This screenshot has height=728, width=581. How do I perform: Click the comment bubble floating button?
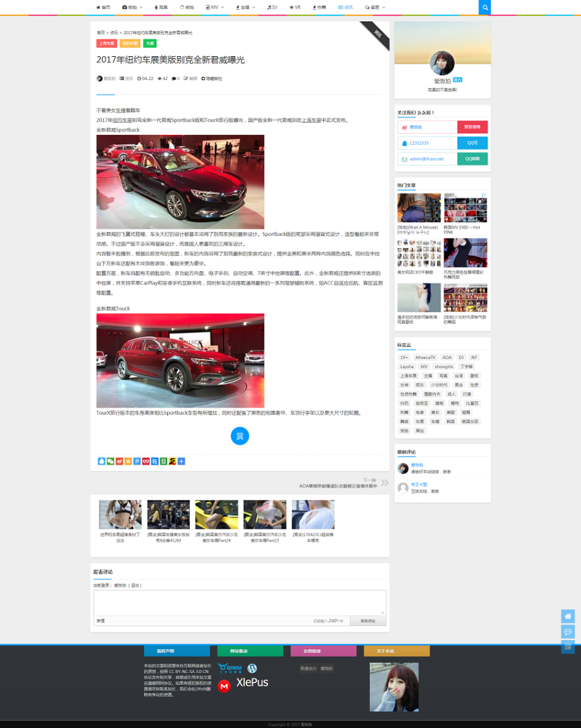click(x=568, y=632)
